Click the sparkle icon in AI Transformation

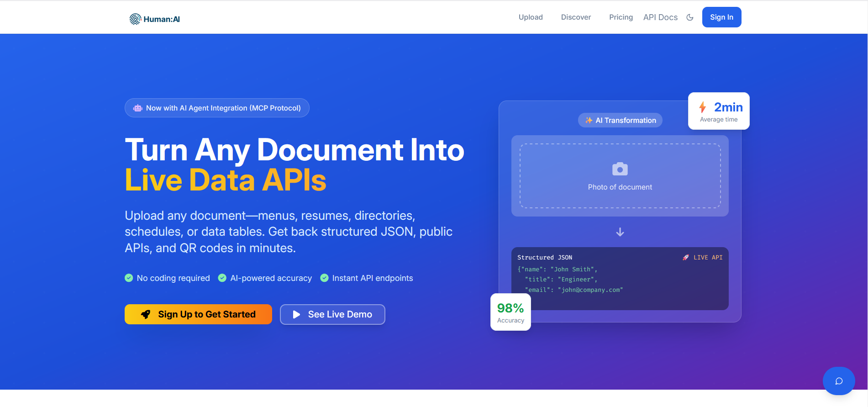(589, 121)
